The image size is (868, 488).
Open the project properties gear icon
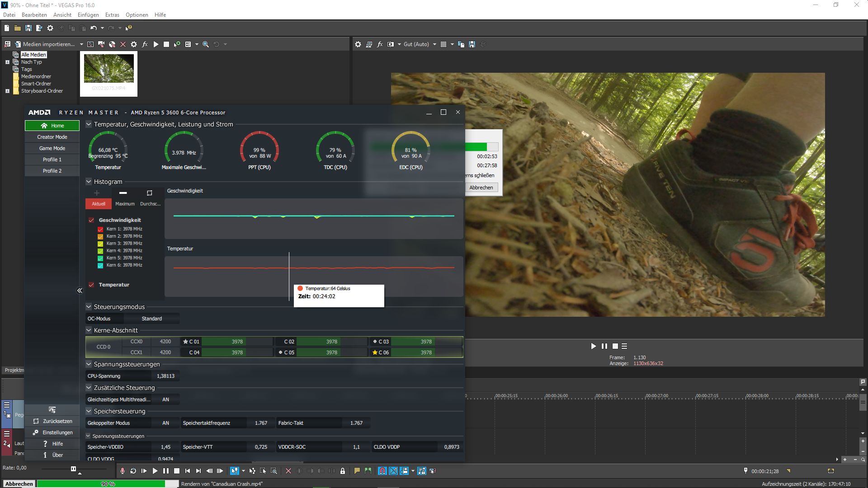click(50, 28)
